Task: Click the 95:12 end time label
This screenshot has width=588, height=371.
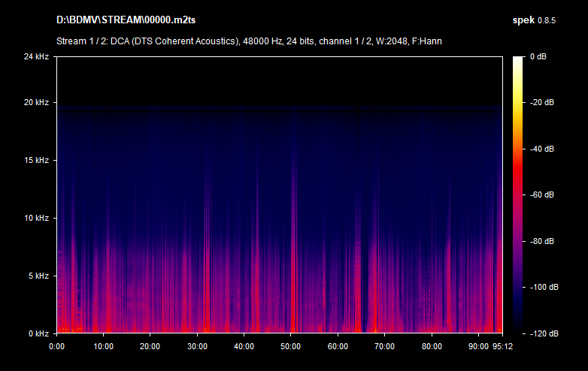Action: [502, 347]
